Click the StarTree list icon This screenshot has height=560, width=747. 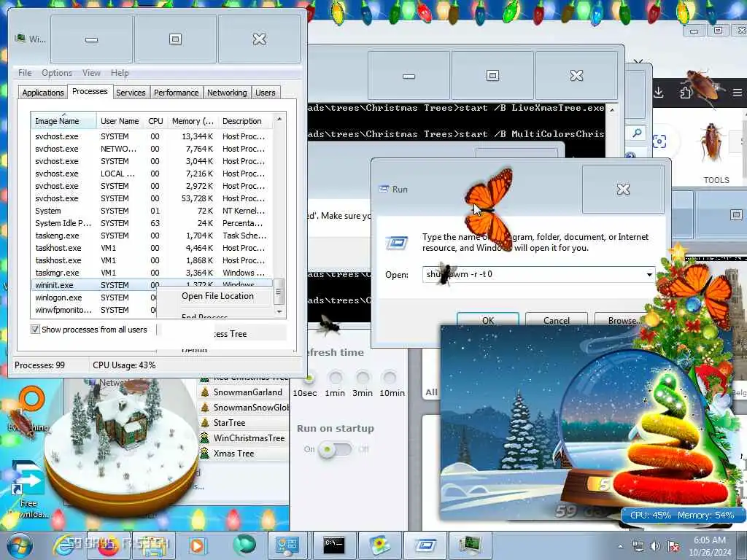(205, 423)
